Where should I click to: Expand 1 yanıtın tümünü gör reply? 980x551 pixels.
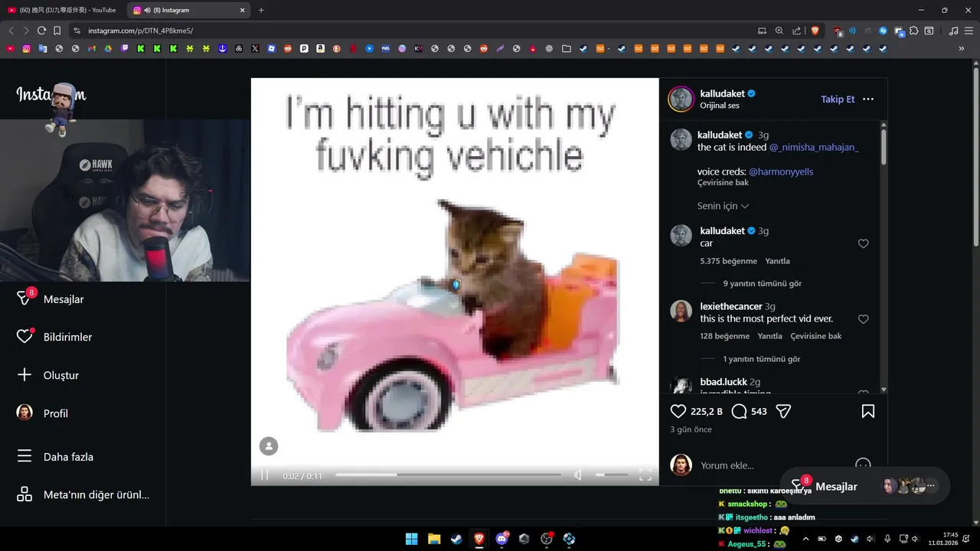(x=761, y=359)
